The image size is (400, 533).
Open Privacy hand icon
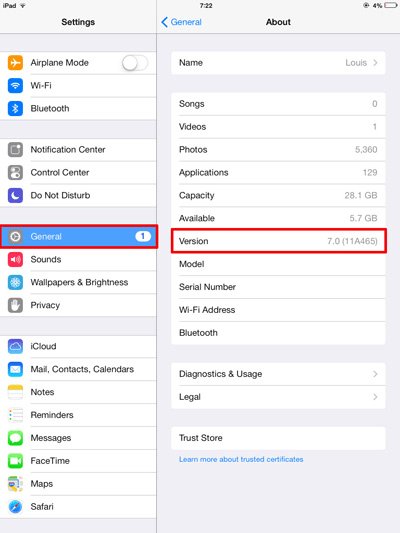[15, 305]
